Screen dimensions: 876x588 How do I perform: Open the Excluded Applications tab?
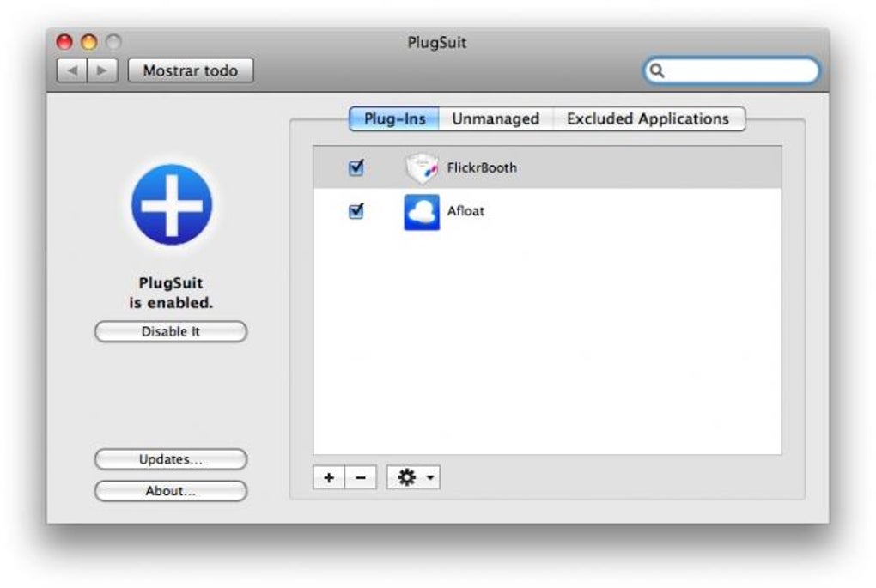[648, 119]
